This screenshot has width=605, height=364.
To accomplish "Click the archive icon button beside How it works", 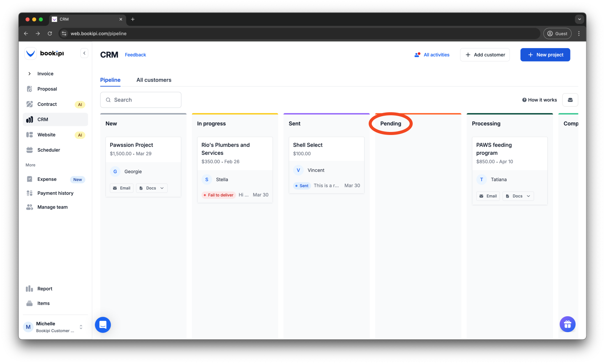I will [570, 100].
